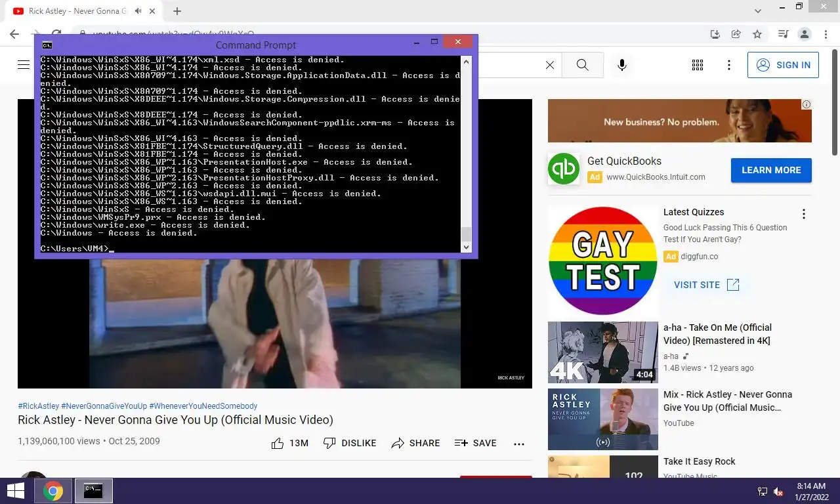Click the DISLIKE button
The width and height of the screenshot is (840, 504).
pyautogui.click(x=350, y=443)
